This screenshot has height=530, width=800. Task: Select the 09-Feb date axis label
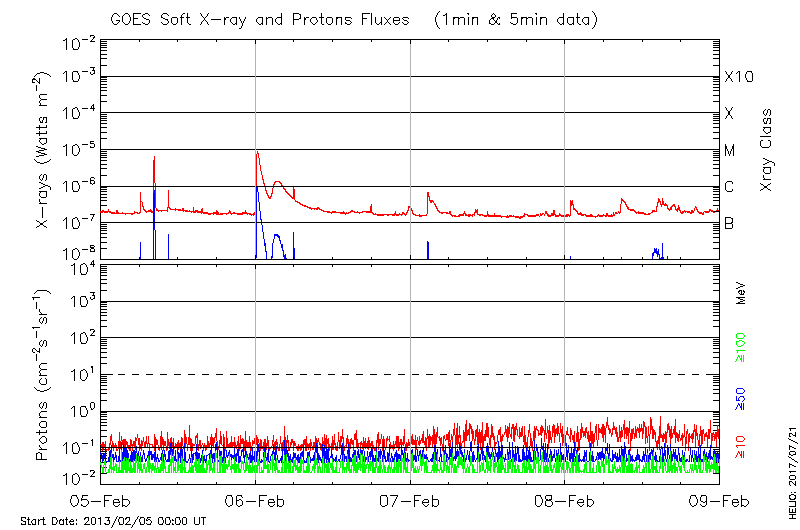coord(718,501)
